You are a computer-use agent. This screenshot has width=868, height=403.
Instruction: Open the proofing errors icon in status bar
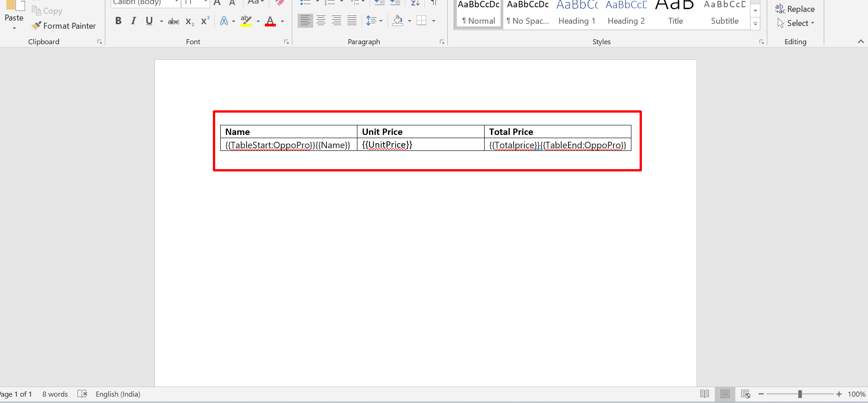tap(82, 394)
